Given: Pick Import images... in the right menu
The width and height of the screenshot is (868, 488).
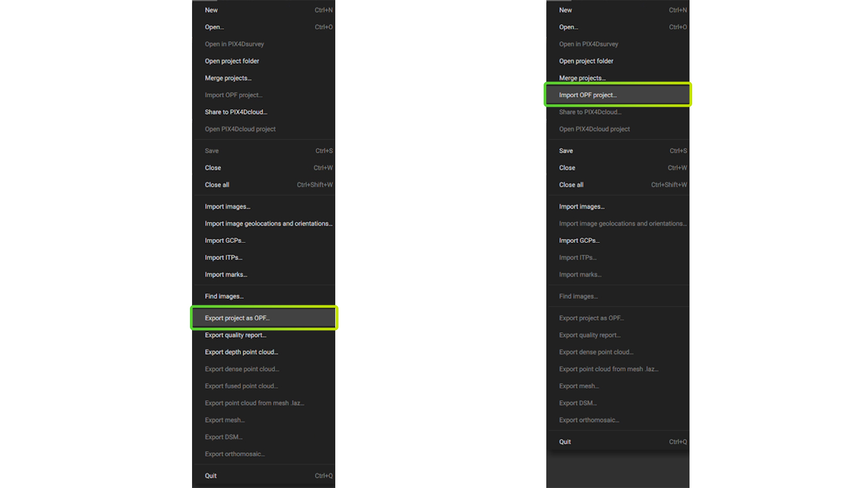Looking at the screenshot, I should pyautogui.click(x=618, y=207).
